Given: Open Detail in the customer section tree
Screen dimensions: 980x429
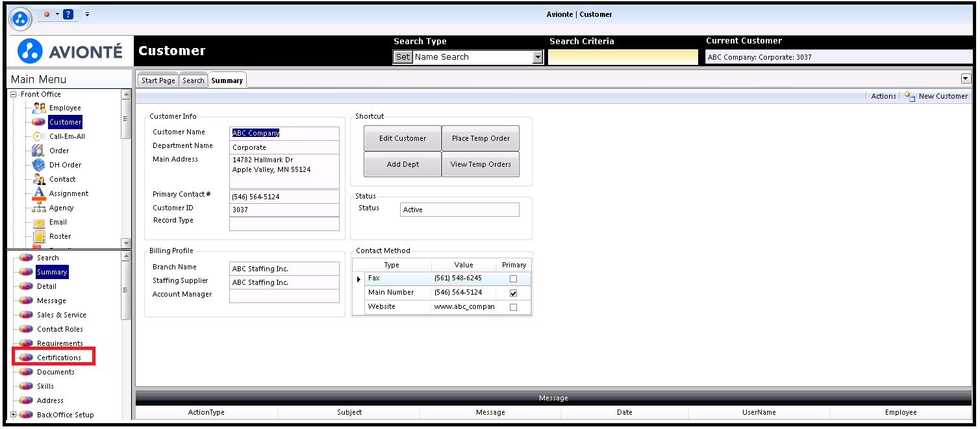Looking at the screenshot, I should 46,286.
